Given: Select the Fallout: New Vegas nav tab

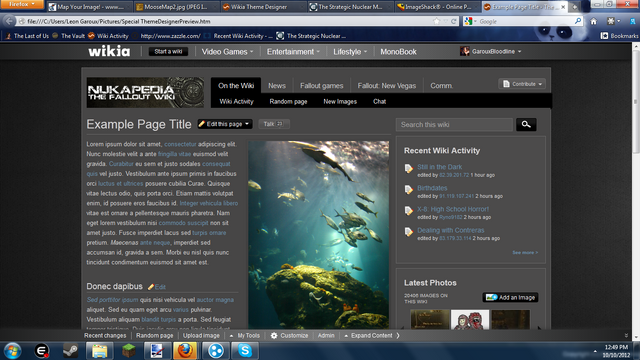Looking at the screenshot, I should pyautogui.click(x=387, y=86).
